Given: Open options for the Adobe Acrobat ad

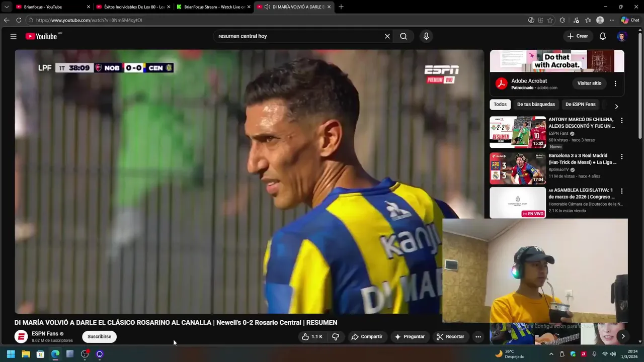Looking at the screenshot, I should 615,83.
